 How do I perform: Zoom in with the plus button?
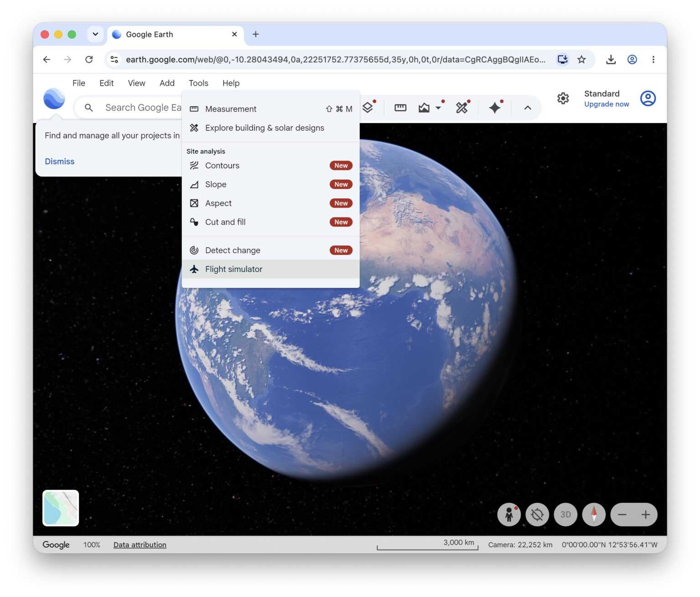[646, 515]
